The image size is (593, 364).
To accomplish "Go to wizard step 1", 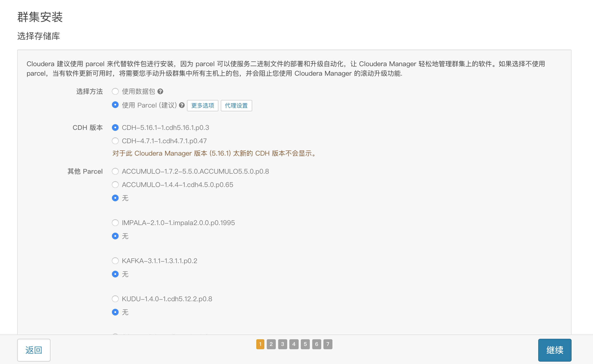I will click(x=260, y=344).
